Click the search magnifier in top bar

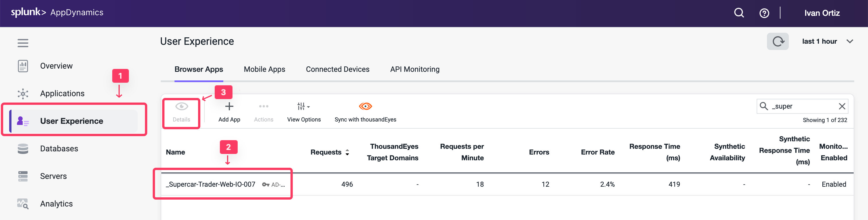pyautogui.click(x=739, y=13)
